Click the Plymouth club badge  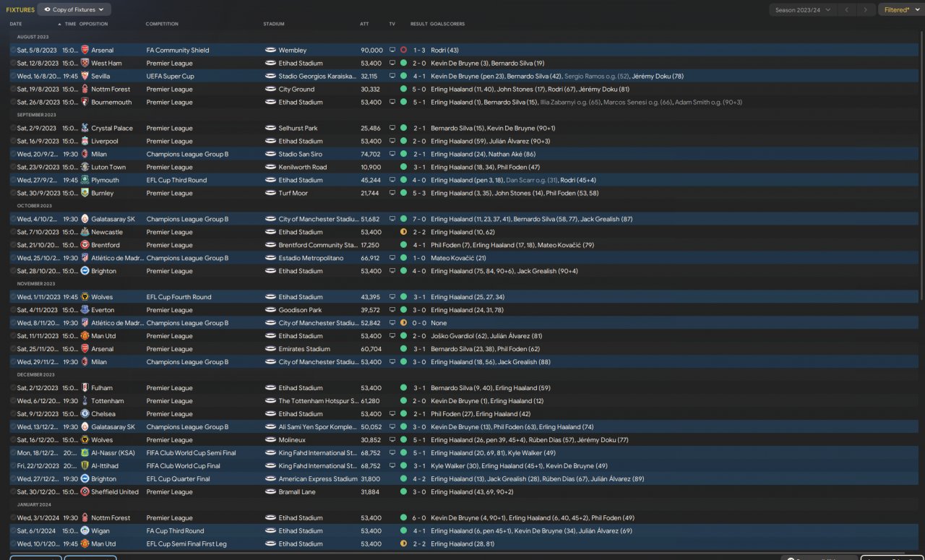click(85, 181)
